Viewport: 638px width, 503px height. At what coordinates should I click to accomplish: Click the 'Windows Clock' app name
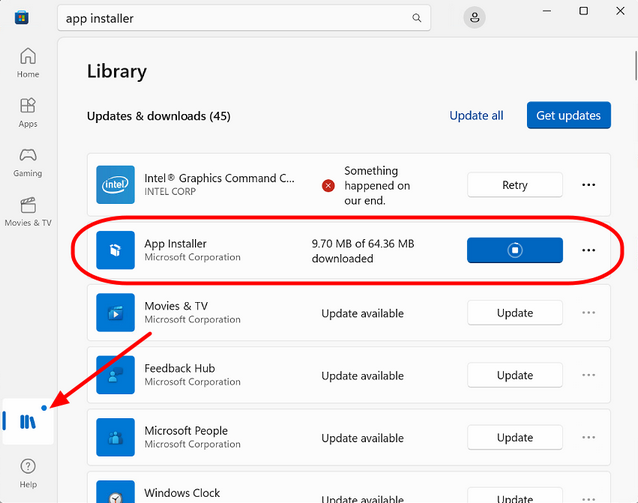pyautogui.click(x=182, y=493)
